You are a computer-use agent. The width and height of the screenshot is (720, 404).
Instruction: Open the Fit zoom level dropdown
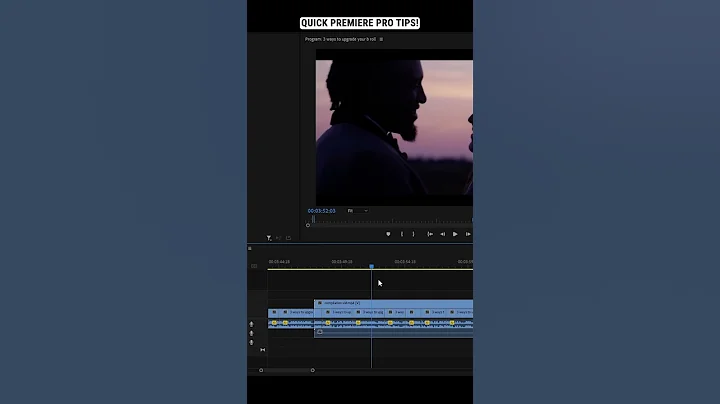pyautogui.click(x=358, y=211)
